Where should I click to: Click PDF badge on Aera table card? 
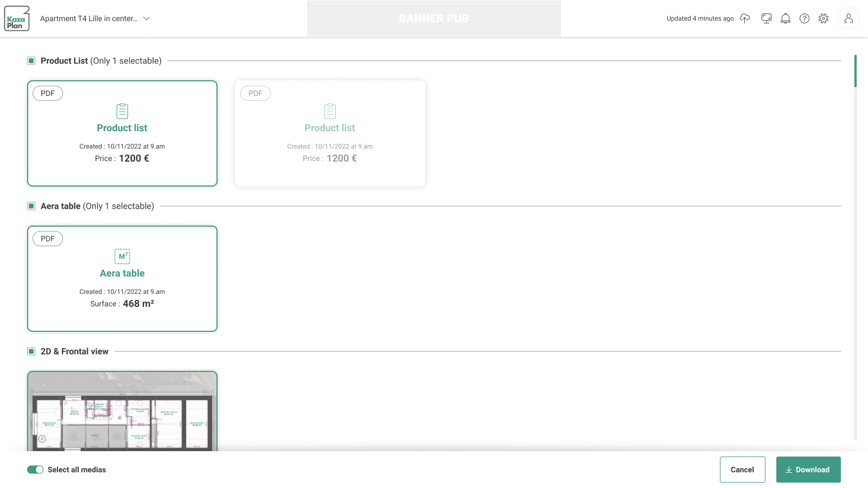point(48,239)
